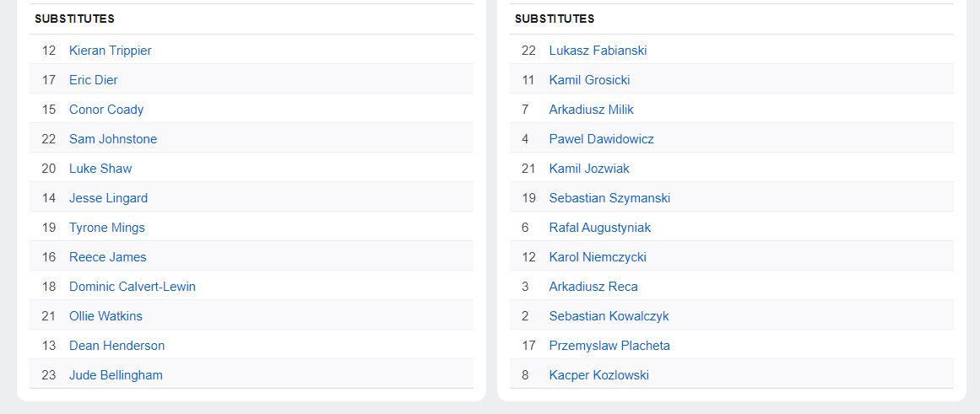980x414 pixels.
Task: Click the Dominic Calvert-Lewin link
Action: 133,287
